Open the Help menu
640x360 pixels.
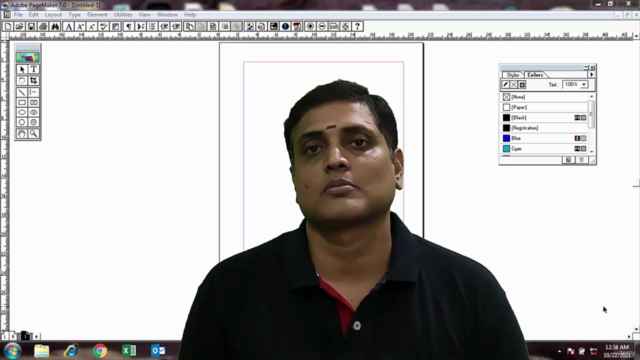click(x=190, y=15)
